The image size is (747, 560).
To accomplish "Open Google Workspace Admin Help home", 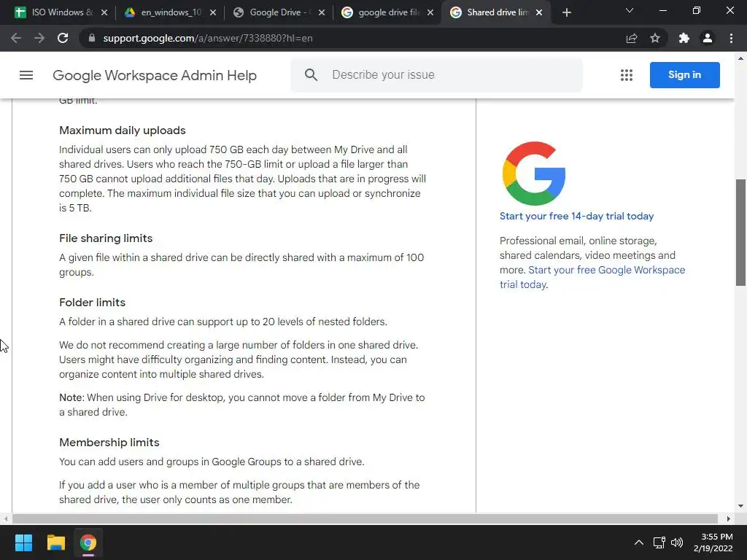I will (x=155, y=75).
